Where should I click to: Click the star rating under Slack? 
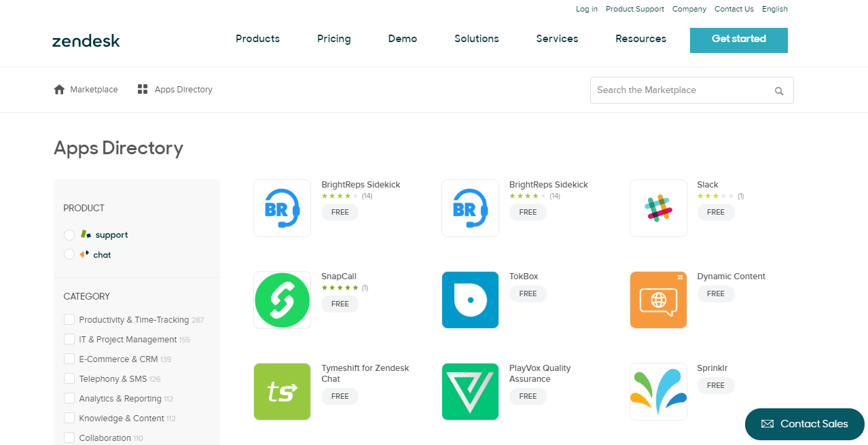pos(716,196)
